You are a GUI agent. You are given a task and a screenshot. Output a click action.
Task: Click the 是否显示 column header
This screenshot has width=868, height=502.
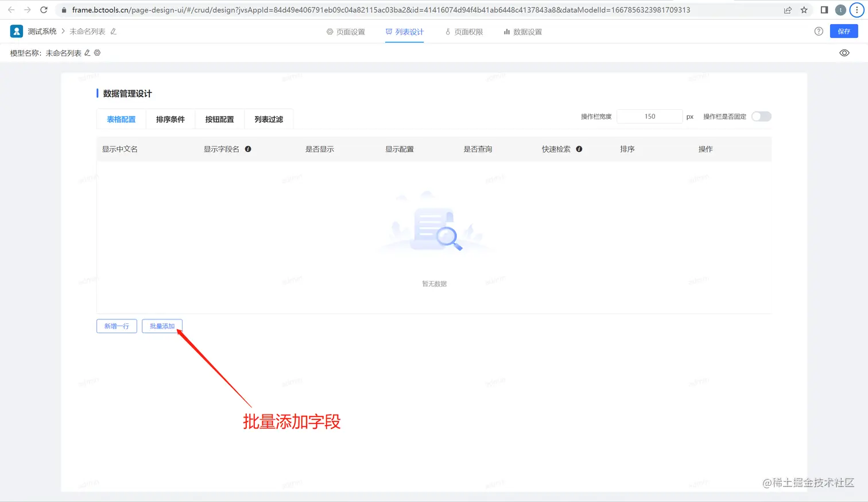click(x=320, y=149)
